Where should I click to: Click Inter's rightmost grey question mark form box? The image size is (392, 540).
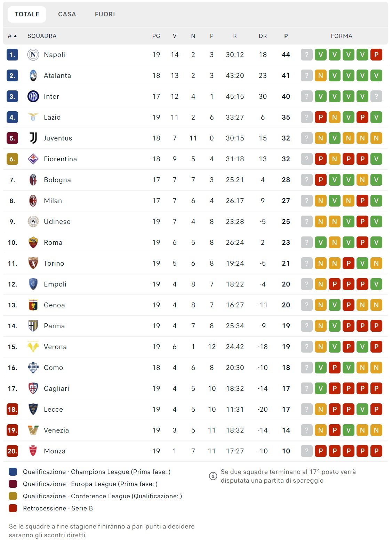(x=376, y=96)
